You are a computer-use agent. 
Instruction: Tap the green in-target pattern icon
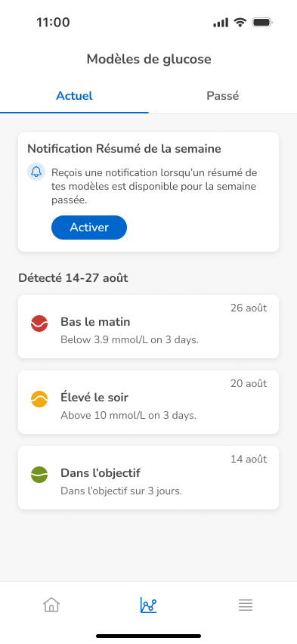[x=39, y=475]
